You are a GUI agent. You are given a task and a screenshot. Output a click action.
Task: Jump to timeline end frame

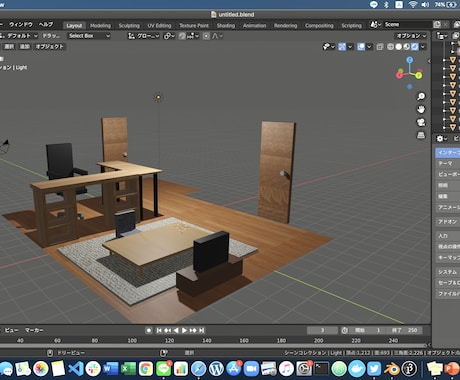pos(201,330)
